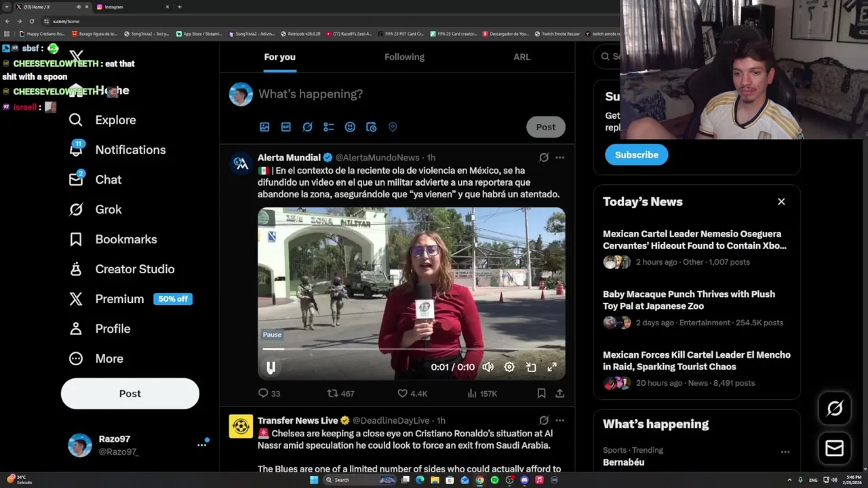The image size is (868, 488).
Task: Click the taskbar Search box
Action: coord(359,480)
